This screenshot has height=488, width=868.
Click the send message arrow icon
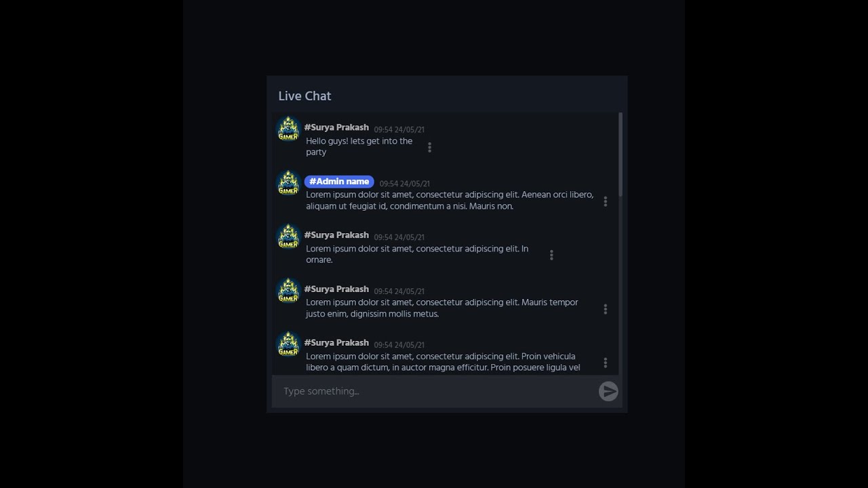point(608,391)
